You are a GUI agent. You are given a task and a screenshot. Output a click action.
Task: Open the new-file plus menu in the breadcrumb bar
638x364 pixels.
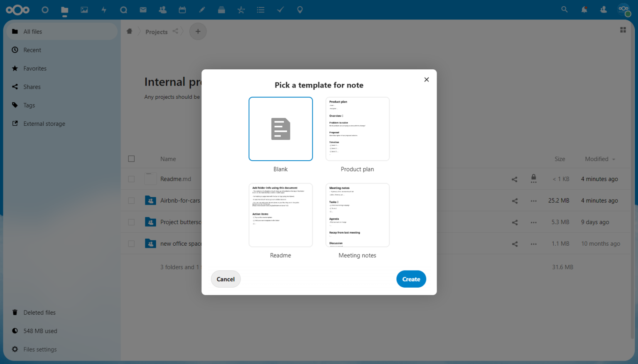198,31
